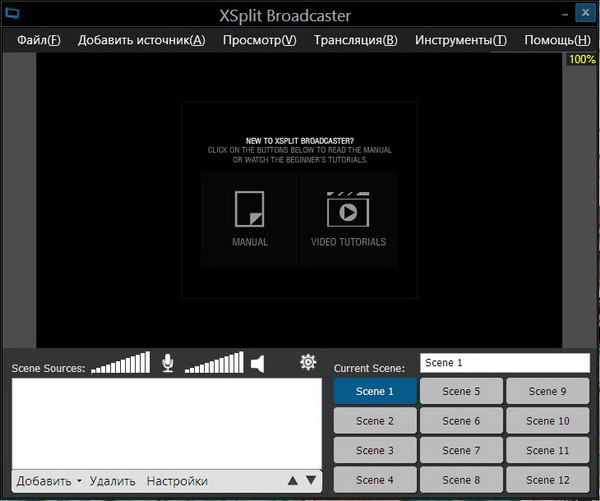
Task: Adjust the speaker volume level bars
Action: (214, 363)
